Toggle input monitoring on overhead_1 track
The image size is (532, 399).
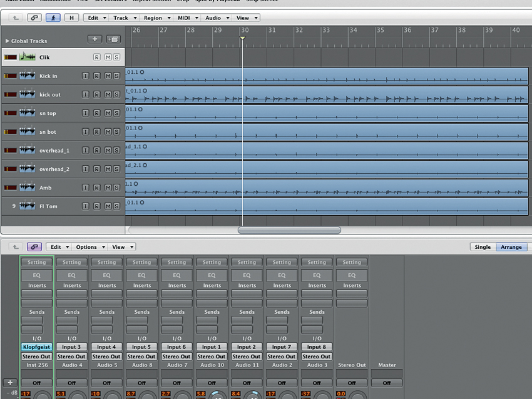[86, 151]
